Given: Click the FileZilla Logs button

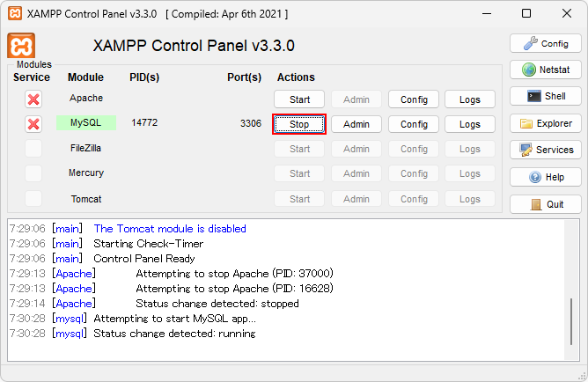Looking at the screenshot, I should 470,149.
